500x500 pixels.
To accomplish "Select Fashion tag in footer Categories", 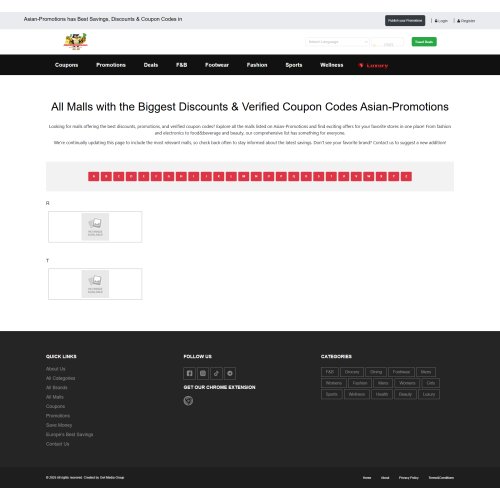I will [x=360, y=383].
